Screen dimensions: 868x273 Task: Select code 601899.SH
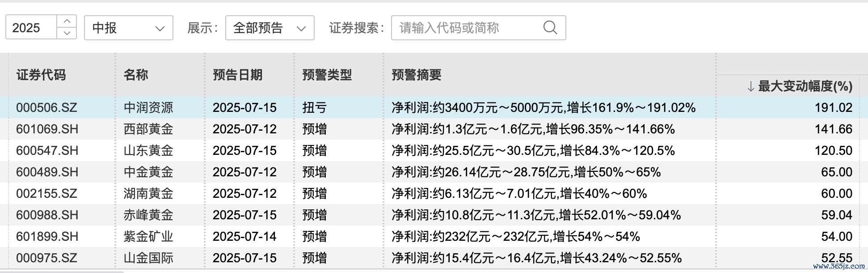[47, 236]
